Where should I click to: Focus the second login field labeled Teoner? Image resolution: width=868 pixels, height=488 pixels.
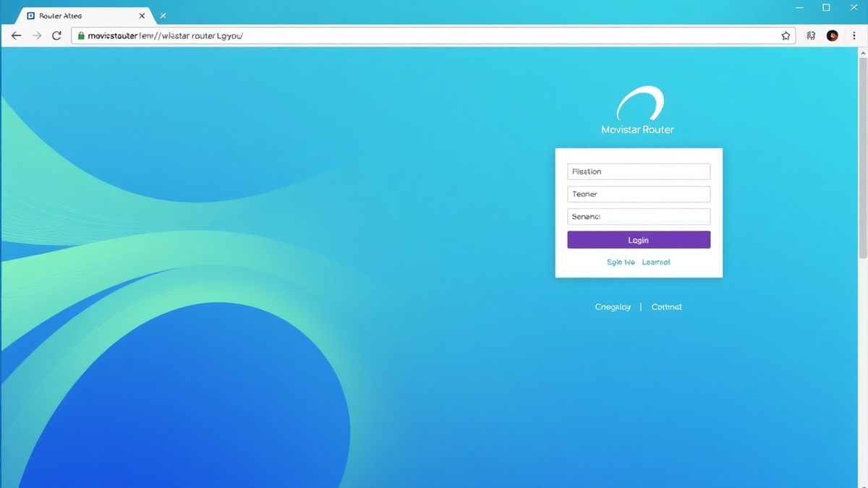[639, 194]
